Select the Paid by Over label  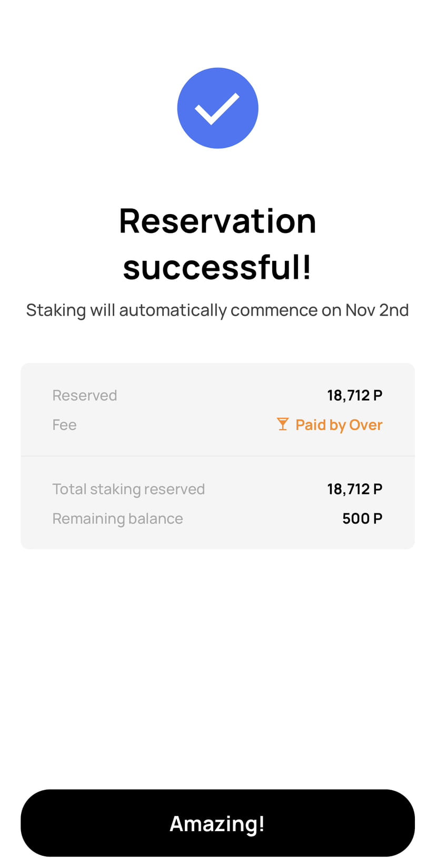pyautogui.click(x=339, y=425)
